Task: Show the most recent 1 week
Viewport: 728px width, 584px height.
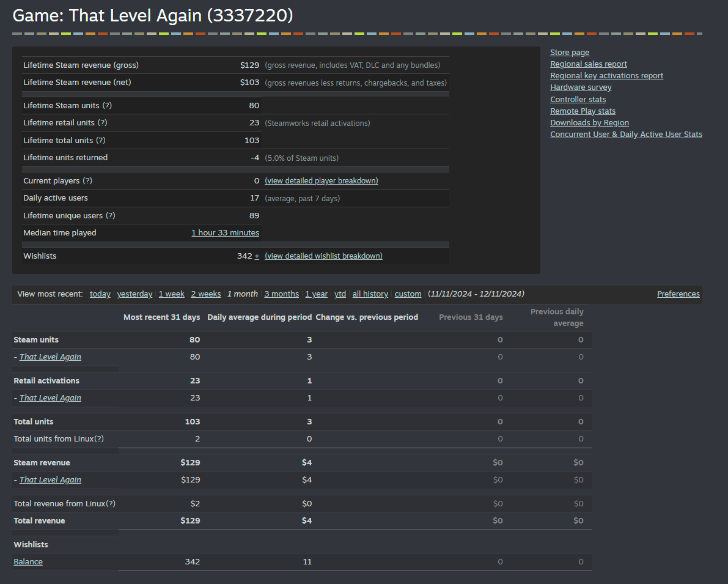Action: click(x=171, y=294)
